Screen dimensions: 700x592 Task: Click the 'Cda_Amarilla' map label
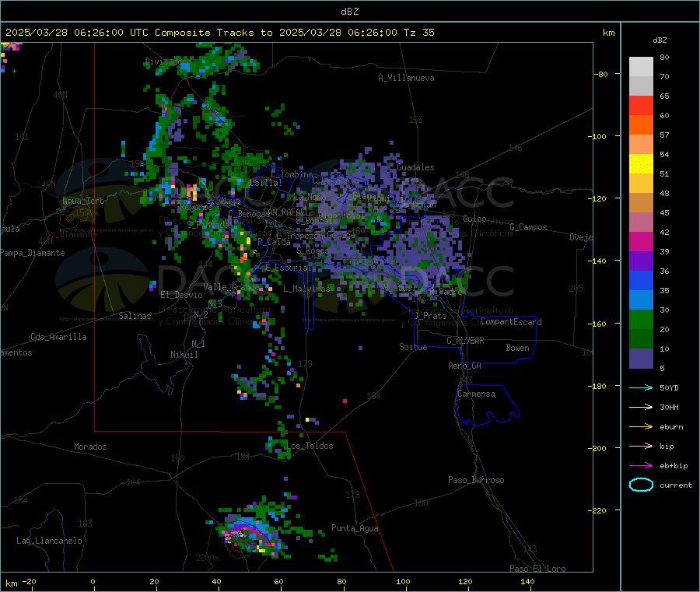pos(58,337)
